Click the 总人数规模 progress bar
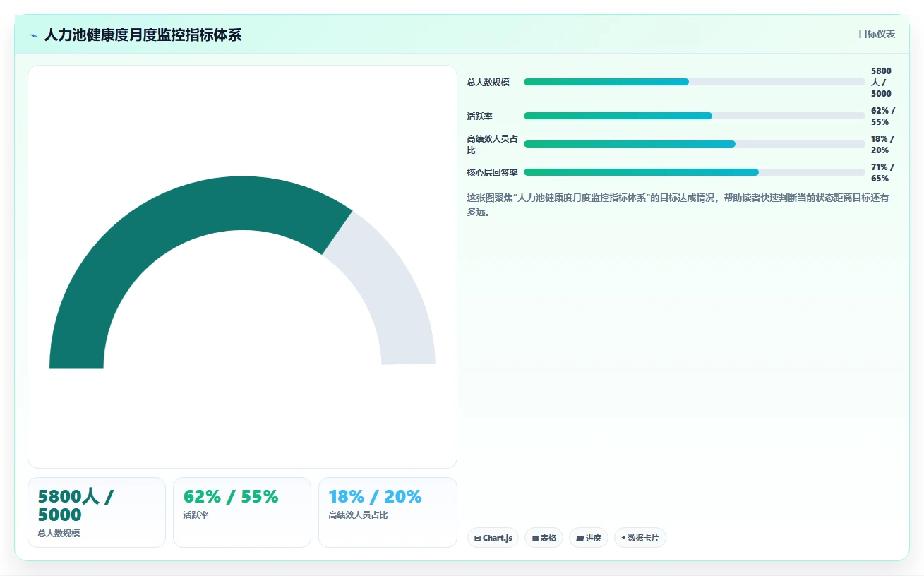 (x=694, y=82)
